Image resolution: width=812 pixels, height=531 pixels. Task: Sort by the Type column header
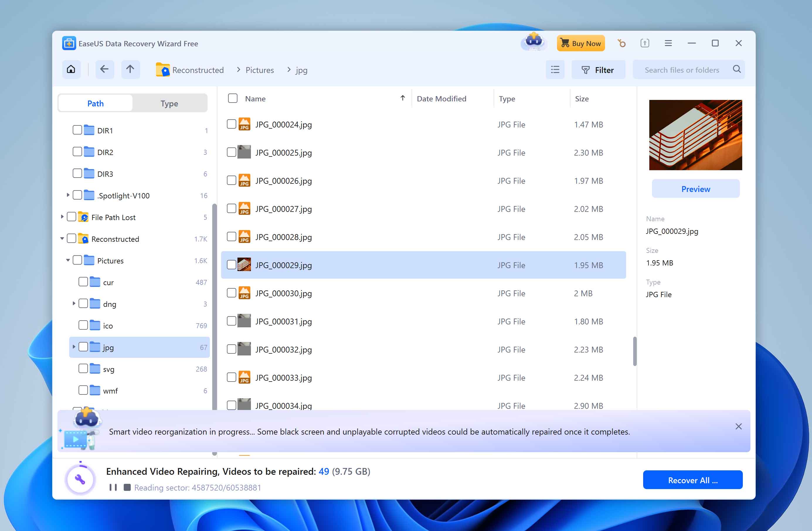click(x=507, y=98)
